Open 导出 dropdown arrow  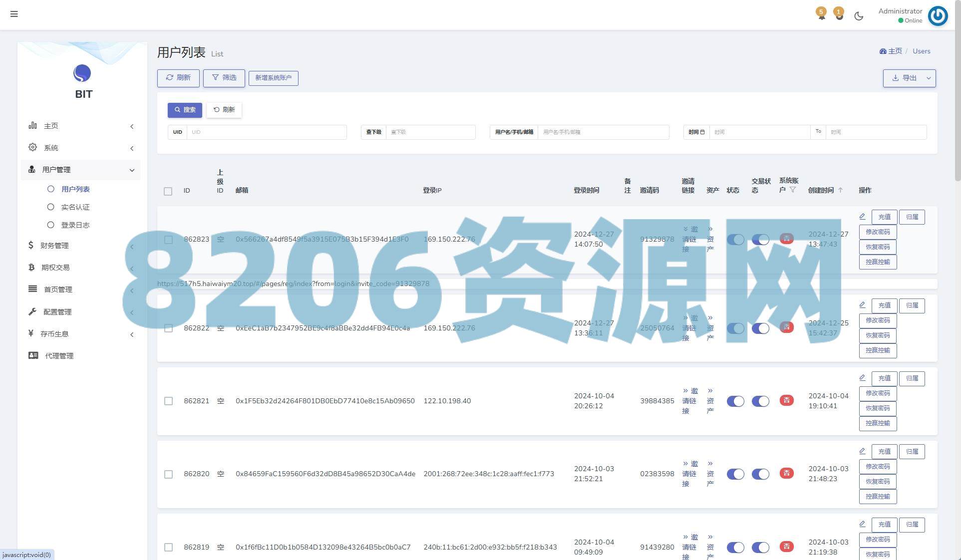(929, 78)
